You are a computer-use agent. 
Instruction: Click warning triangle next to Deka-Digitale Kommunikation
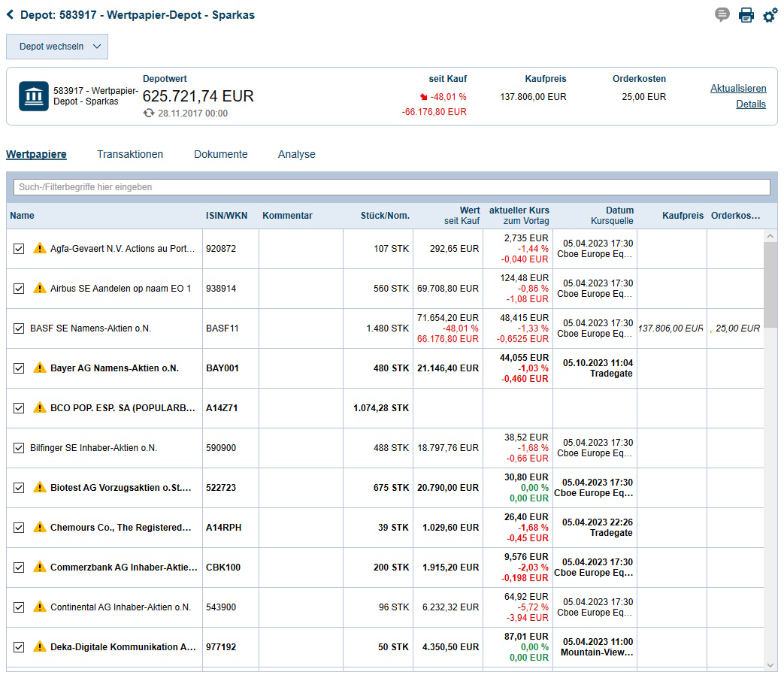[40, 646]
